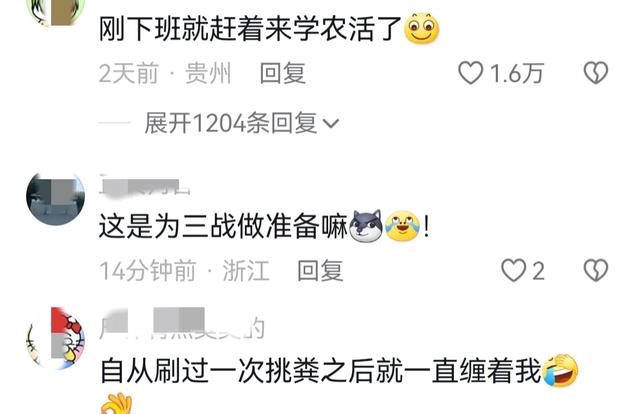The width and height of the screenshot is (640, 414).
Task: Like the 贵州 comment with 1.6万 likes
Action: coord(471,73)
